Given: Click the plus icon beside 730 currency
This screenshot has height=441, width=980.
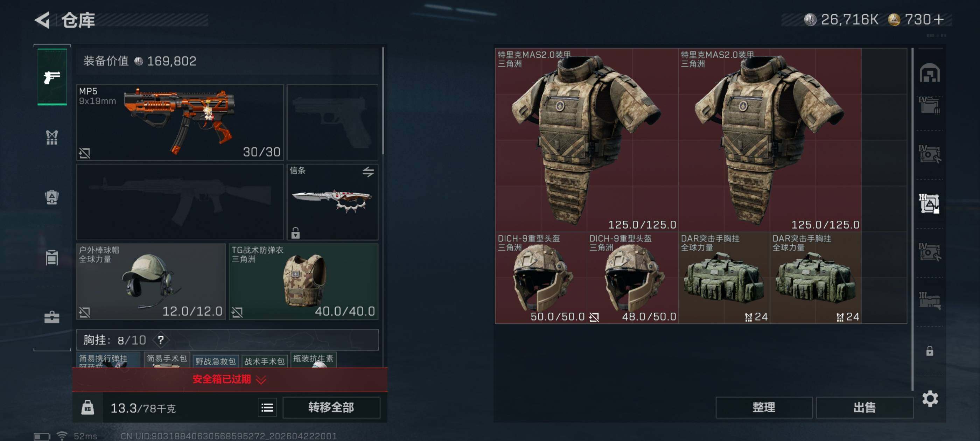Looking at the screenshot, I should tap(939, 19).
